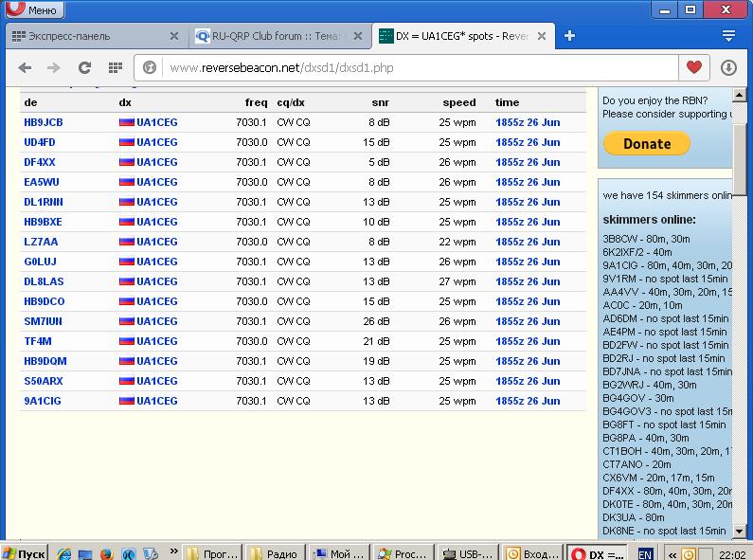The width and height of the screenshot is (753, 560).
Task: Add page to bookmarks with heart icon
Action: point(694,68)
